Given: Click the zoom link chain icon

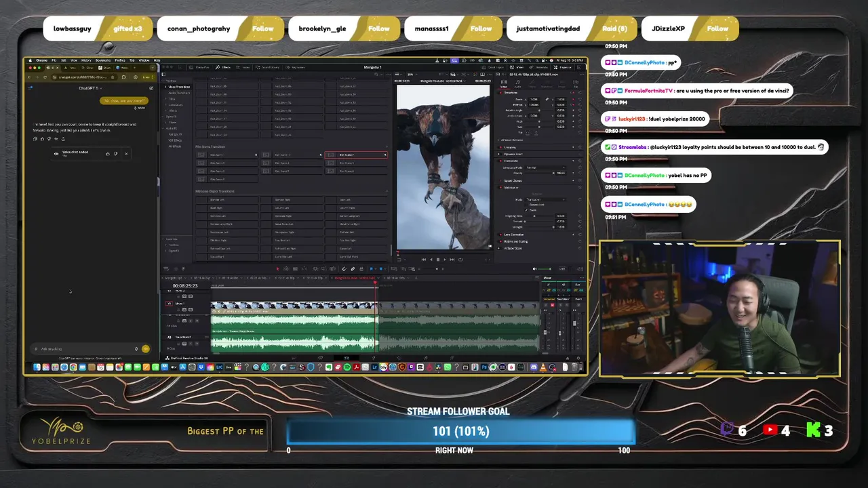Looking at the screenshot, I should 547,99.
